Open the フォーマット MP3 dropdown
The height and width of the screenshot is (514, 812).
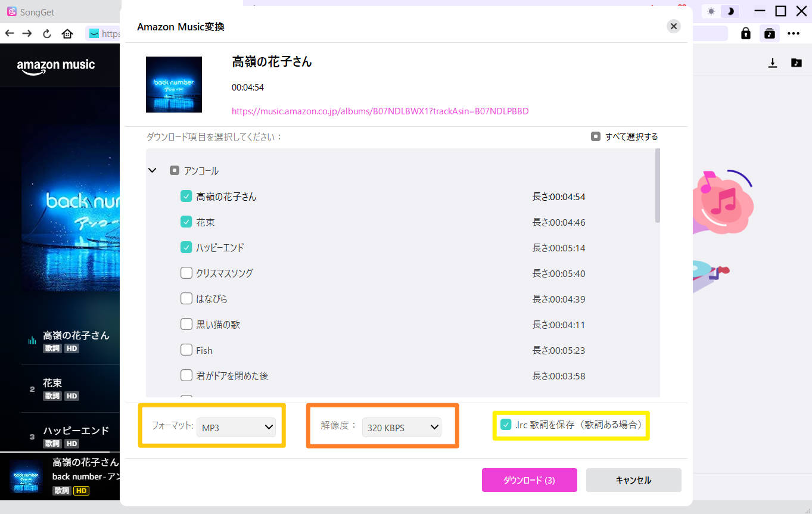[x=236, y=427]
